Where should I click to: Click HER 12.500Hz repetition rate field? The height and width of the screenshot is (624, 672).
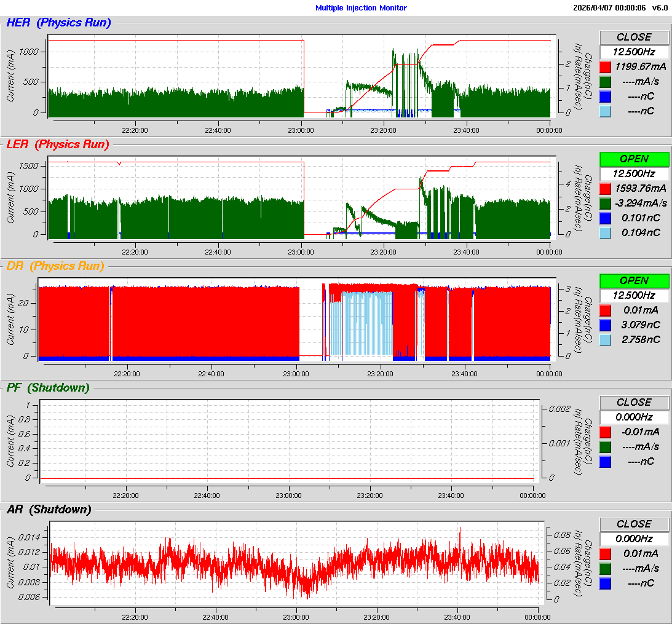tap(634, 52)
